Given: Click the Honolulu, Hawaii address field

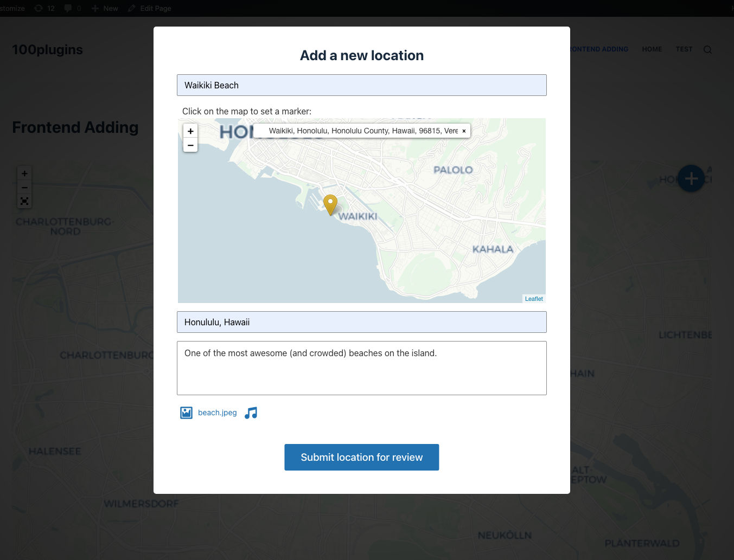Looking at the screenshot, I should [x=361, y=322].
